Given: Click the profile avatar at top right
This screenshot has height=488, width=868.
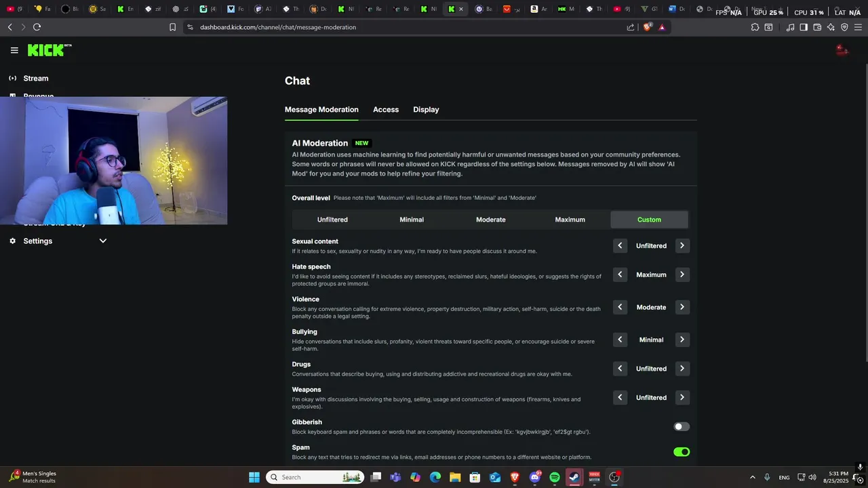Looking at the screenshot, I should pyautogui.click(x=842, y=49).
